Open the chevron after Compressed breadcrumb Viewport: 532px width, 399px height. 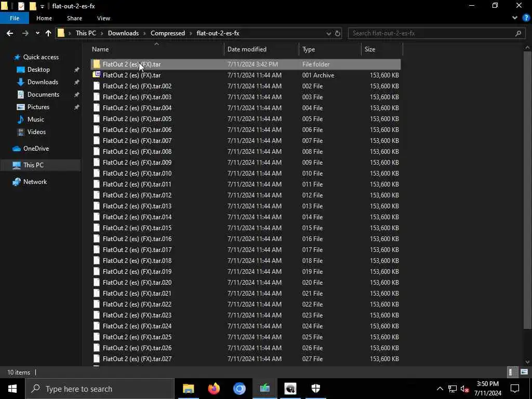pyautogui.click(x=191, y=33)
